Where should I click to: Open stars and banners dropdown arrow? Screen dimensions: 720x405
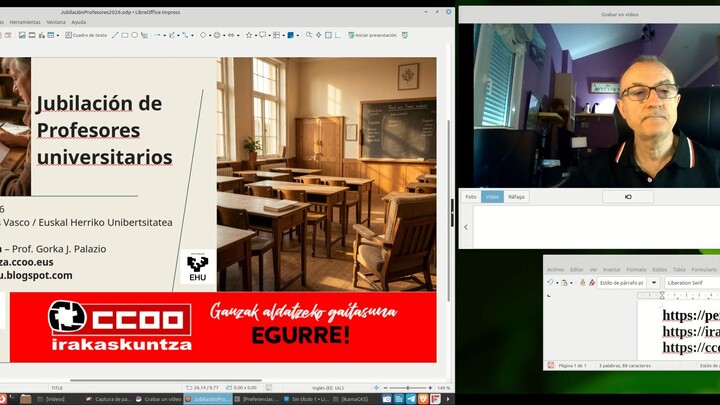256,35
